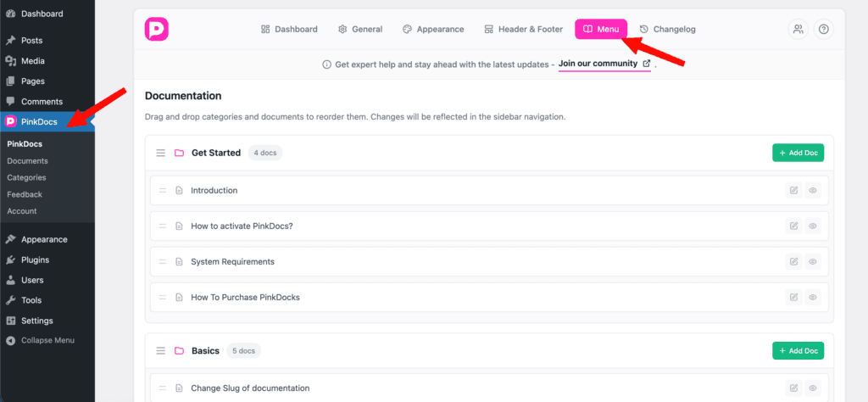
Task: Open the users community icon
Action: 798,29
